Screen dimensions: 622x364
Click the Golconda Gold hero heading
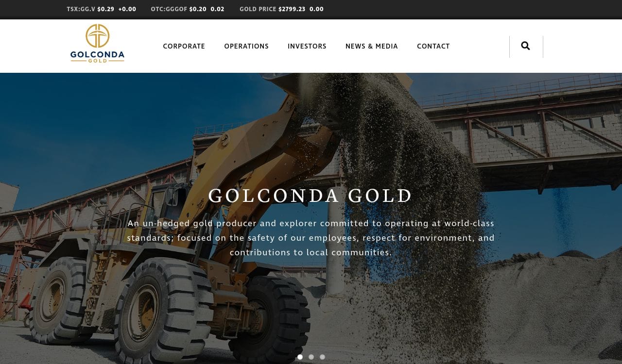click(311, 196)
